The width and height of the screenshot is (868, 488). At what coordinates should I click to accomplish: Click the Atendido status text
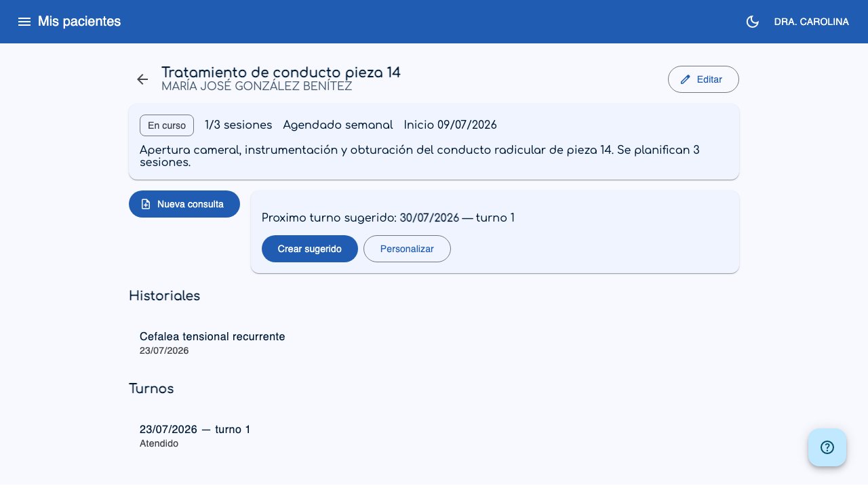click(159, 443)
